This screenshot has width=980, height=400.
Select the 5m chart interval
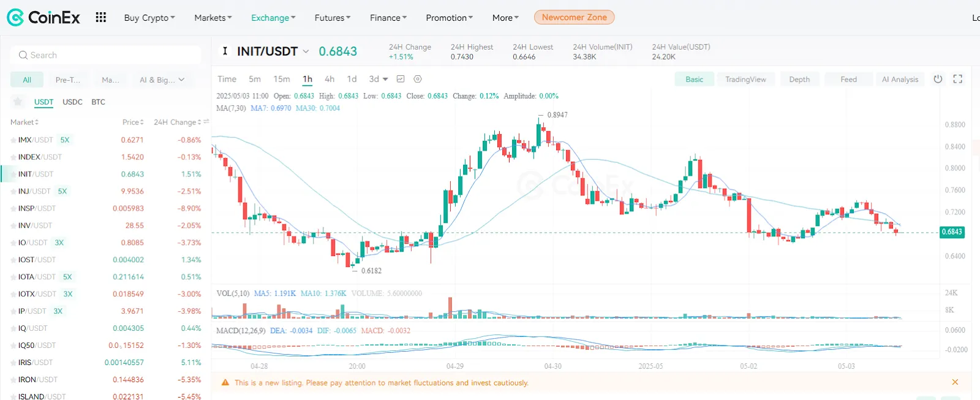click(x=255, y=79)
